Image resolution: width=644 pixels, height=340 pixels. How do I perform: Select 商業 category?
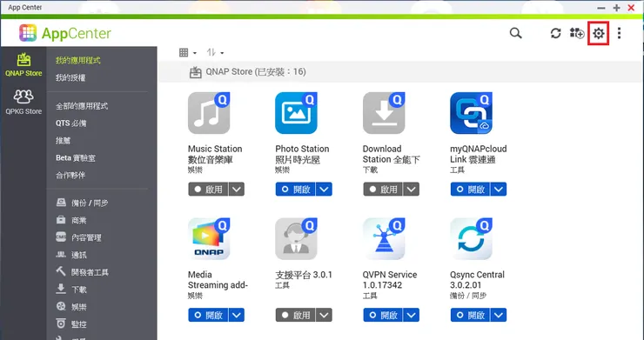pos(71,220)
